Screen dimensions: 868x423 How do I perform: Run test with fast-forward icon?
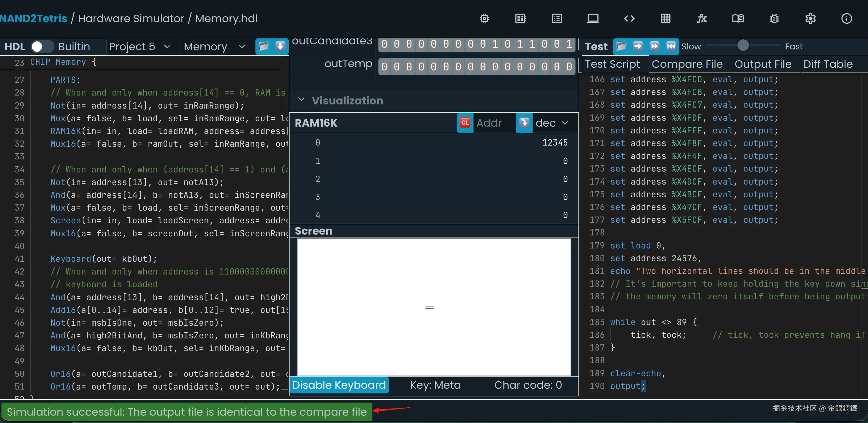[654, 46]
